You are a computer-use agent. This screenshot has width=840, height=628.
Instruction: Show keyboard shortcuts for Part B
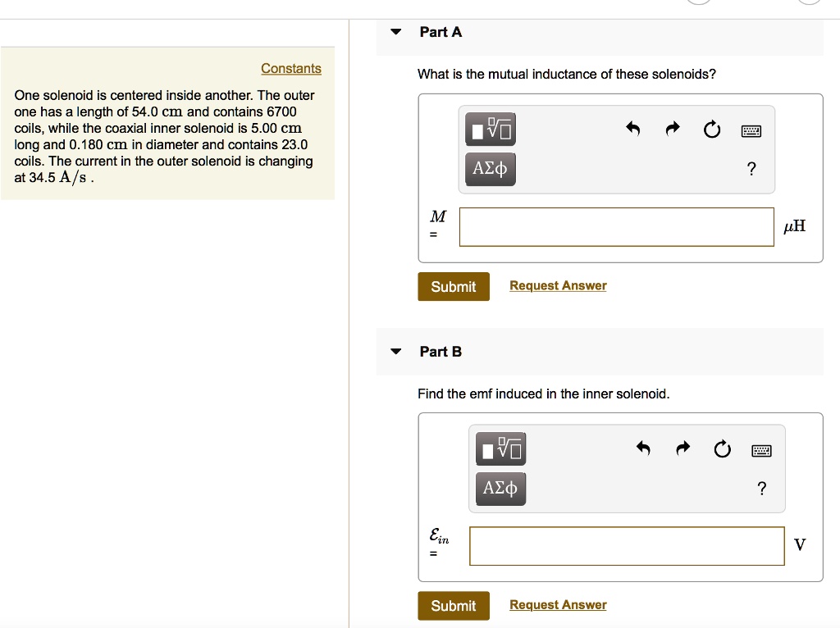(761, 449)
